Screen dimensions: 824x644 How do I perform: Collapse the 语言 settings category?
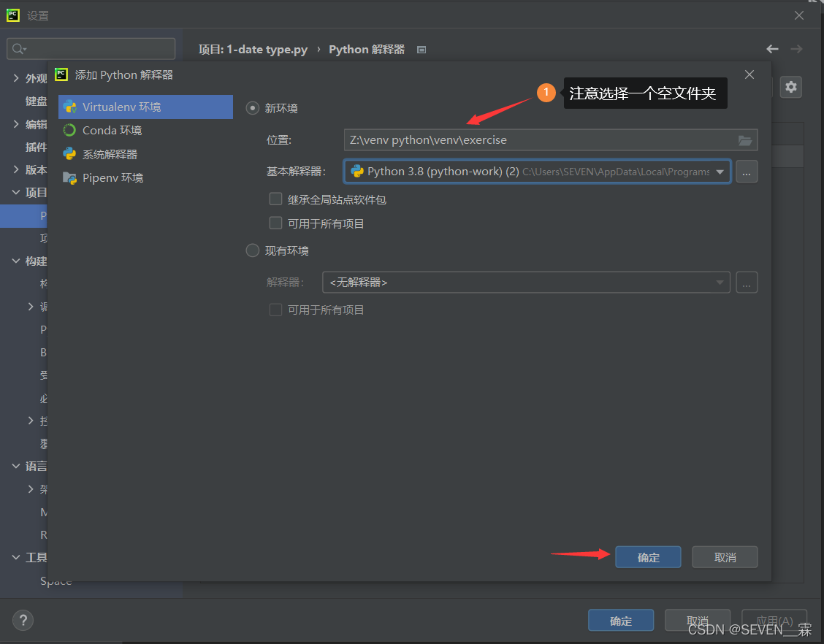[x=16, y=466]
